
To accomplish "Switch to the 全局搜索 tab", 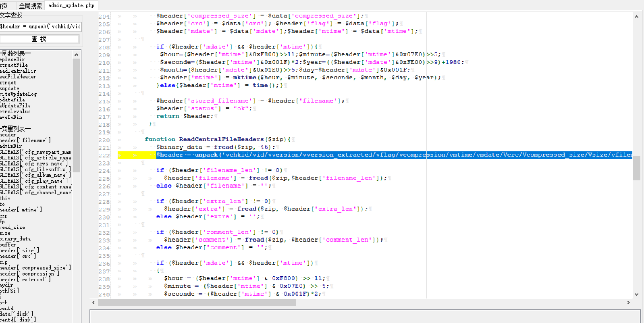I will [30, 5].
